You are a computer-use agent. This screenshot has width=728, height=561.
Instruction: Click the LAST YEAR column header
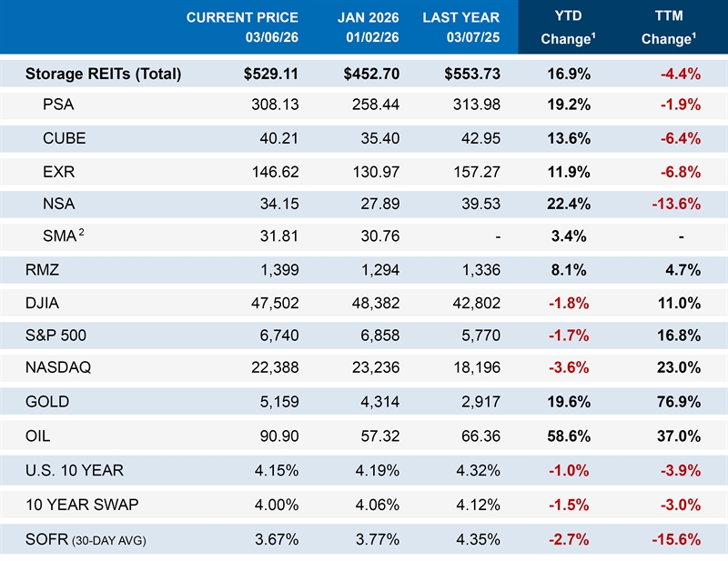pyautogui.click(x=461, y=27)
